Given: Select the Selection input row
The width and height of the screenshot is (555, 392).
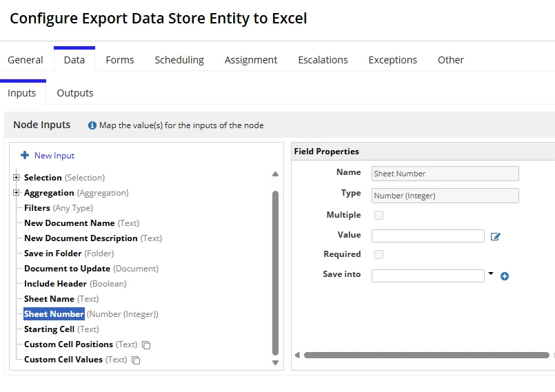Looking at the screenshot, I should (x=64, y=178).
